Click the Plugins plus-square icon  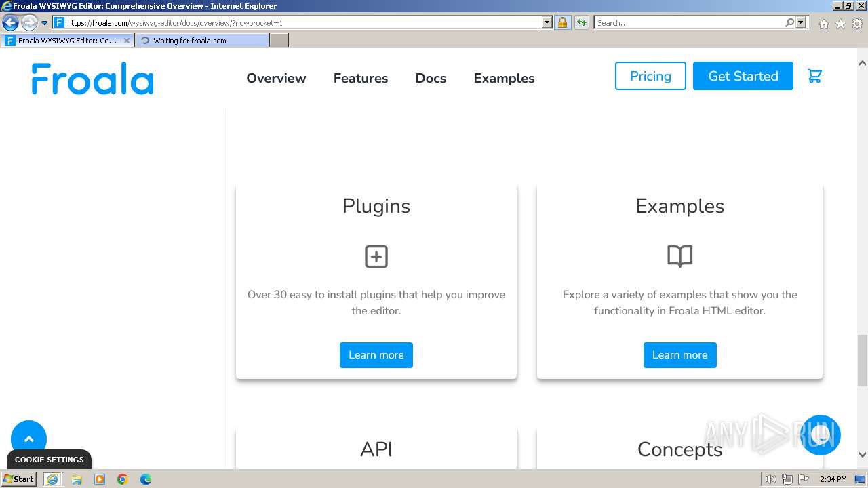pos(376,256)
